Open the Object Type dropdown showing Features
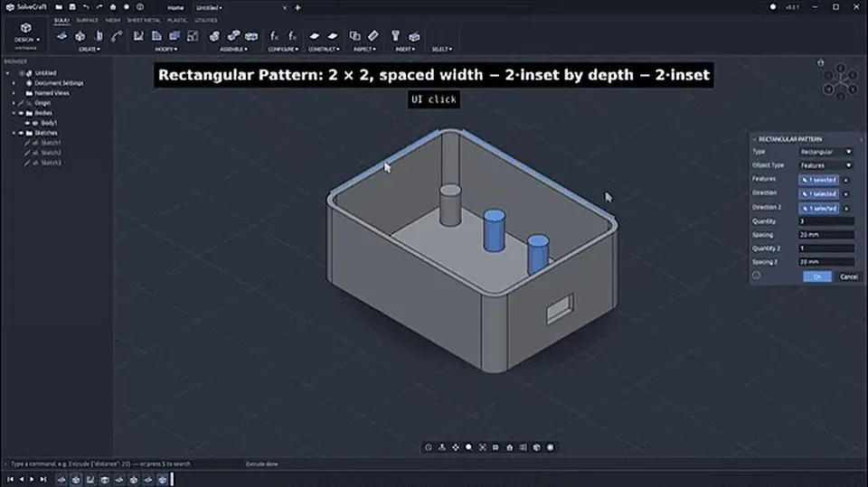Image resolution: width=868 pixels, height=487 pixels. tap(826, 165)
